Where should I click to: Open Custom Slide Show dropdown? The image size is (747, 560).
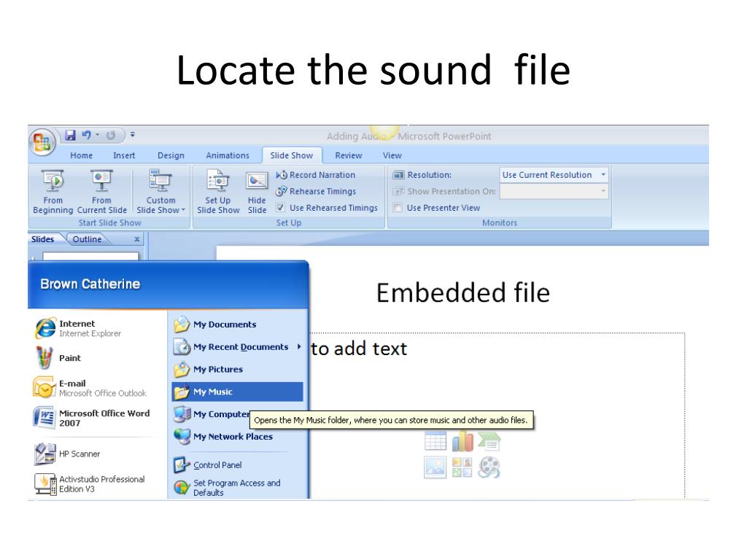click(160, 192)
